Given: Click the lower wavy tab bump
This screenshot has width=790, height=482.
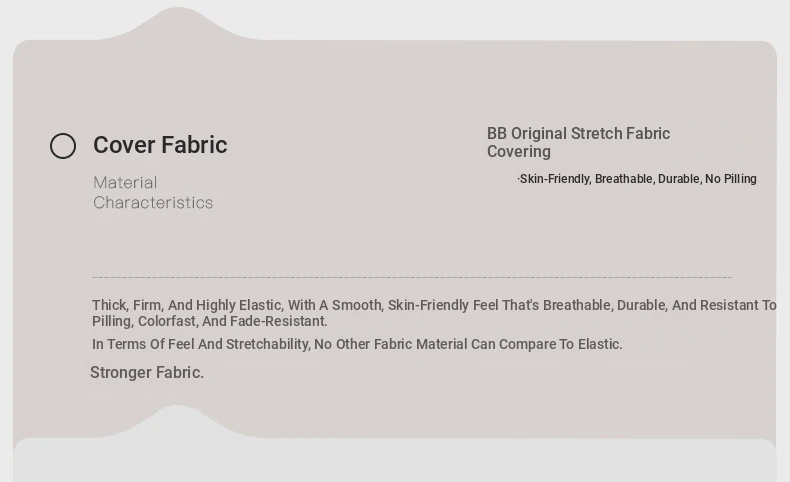Looking at the screenshot, I should pyautogui.click(x=177, y=421).
